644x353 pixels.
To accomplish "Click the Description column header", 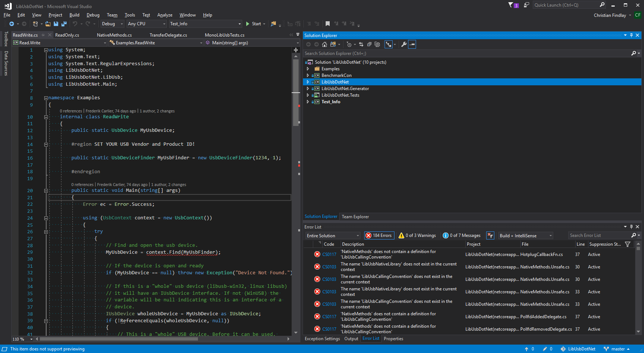I will [402, 244].
